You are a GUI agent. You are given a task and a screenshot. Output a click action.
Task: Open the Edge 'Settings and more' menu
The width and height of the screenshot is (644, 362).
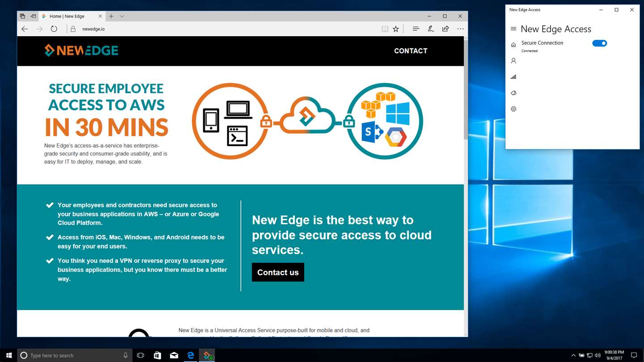[460, 29]
